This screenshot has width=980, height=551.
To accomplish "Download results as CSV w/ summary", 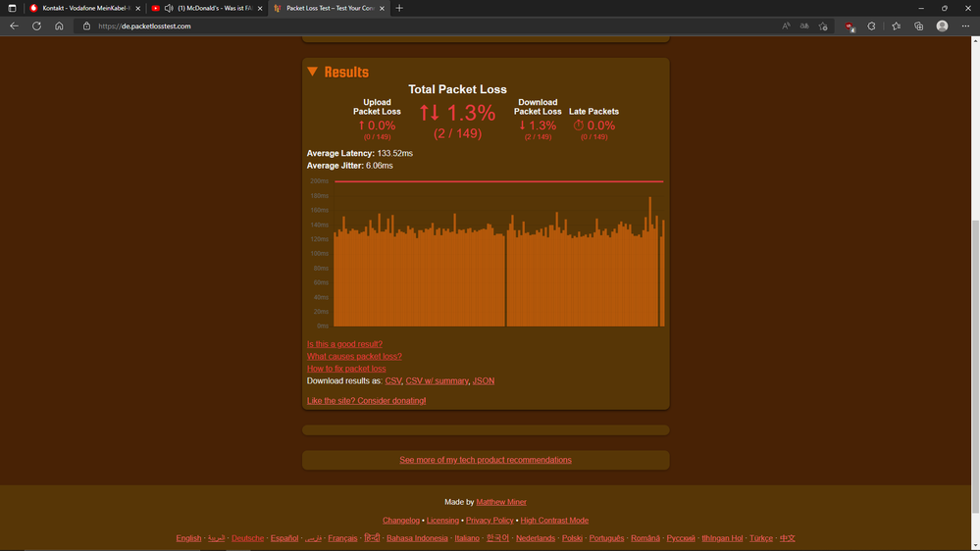I will click(x=437, y=380).
